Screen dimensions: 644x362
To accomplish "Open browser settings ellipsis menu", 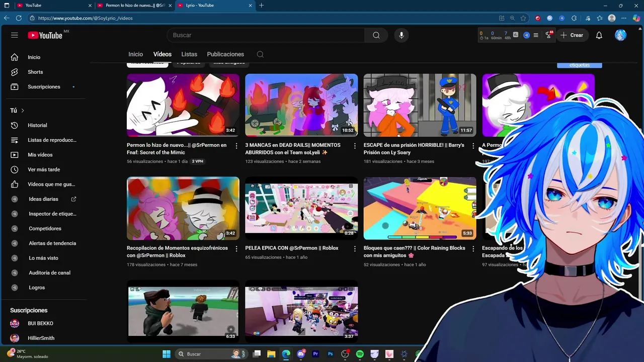I will [x=624, y=18].
